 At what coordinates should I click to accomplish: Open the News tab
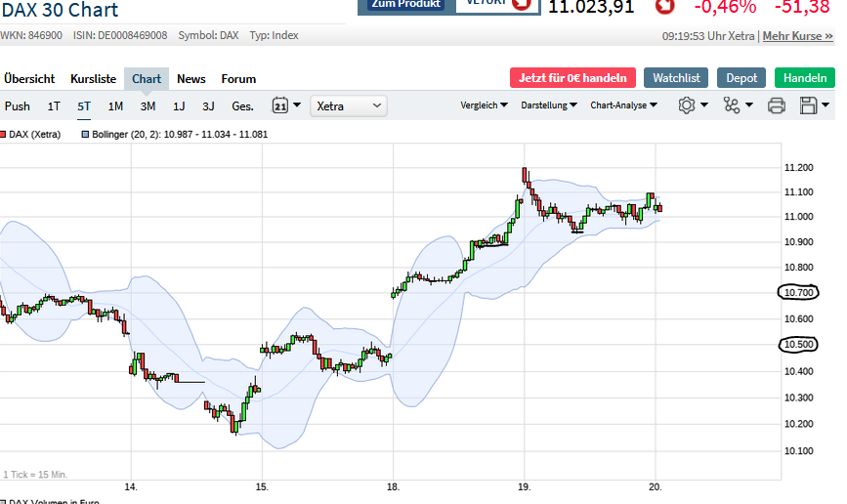191,78
